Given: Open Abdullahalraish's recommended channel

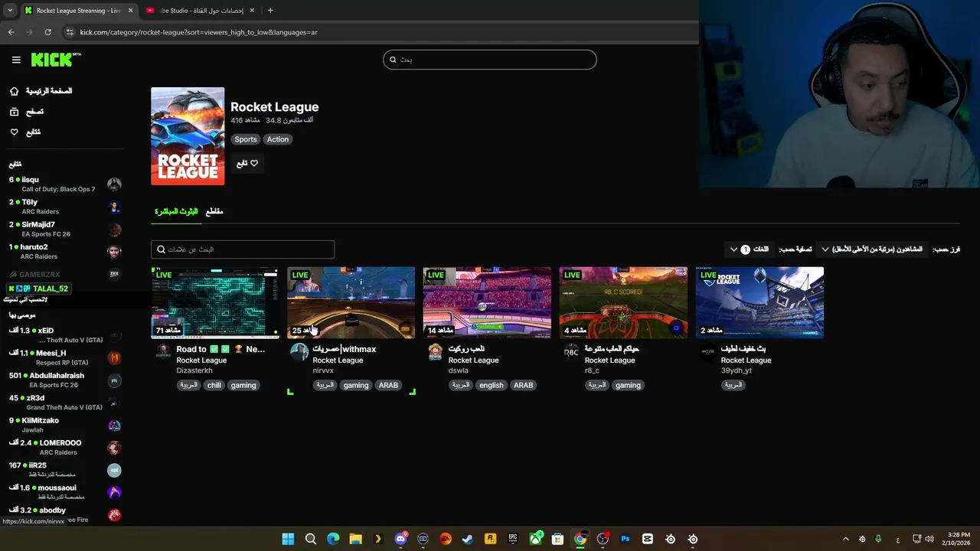Looking at the screenshot, I should [x=64, y=380].
